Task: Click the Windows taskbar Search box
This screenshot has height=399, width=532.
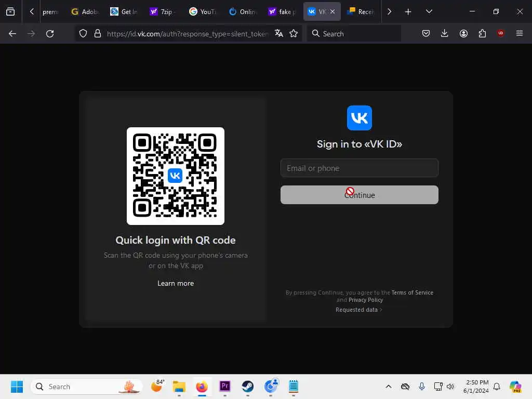Action: (87, 387)
